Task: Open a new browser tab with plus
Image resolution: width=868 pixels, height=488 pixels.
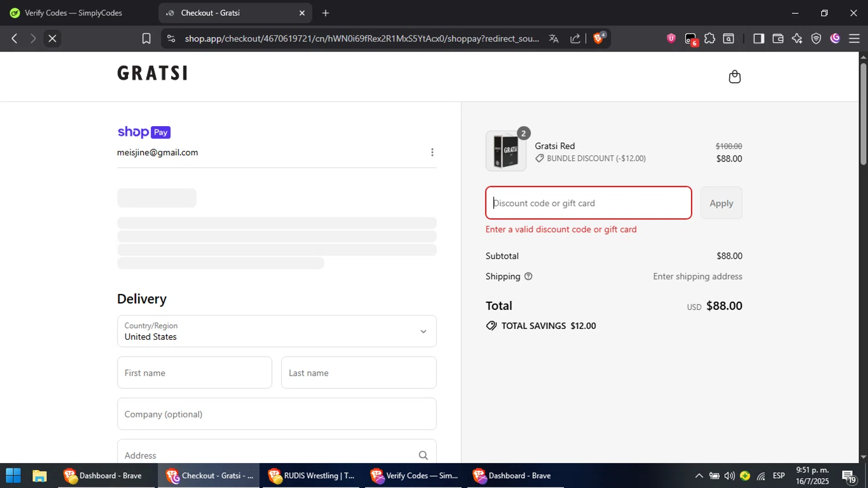Action: coord(326,13)
